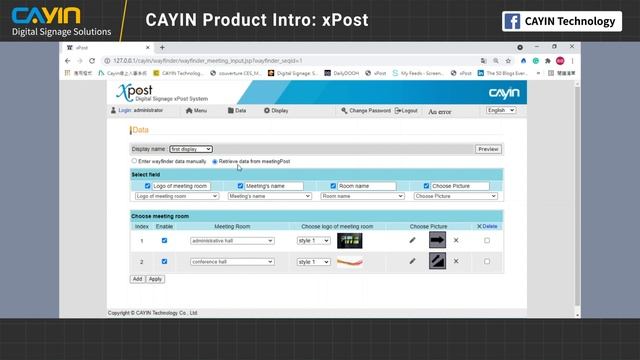The width and height of the screenshot is (640, 360).
Task: Toggle Logo of meeting room checkbox
Action: pyautogui.click(x=147, y=186)
